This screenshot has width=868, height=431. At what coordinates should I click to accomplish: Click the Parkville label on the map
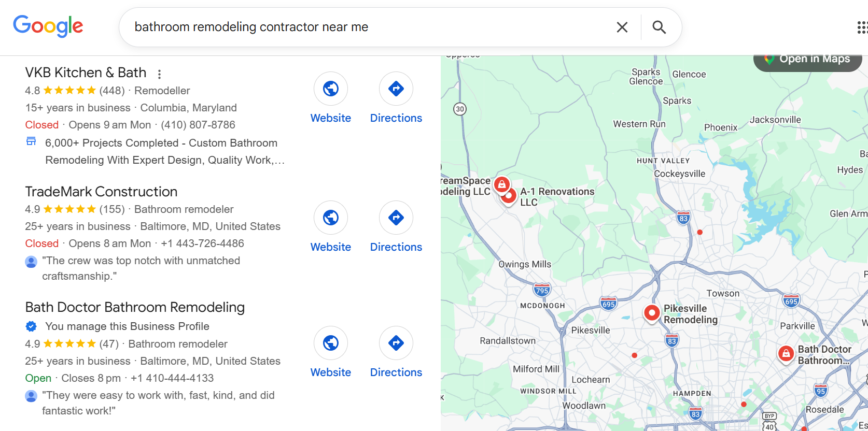pos(797,326)
